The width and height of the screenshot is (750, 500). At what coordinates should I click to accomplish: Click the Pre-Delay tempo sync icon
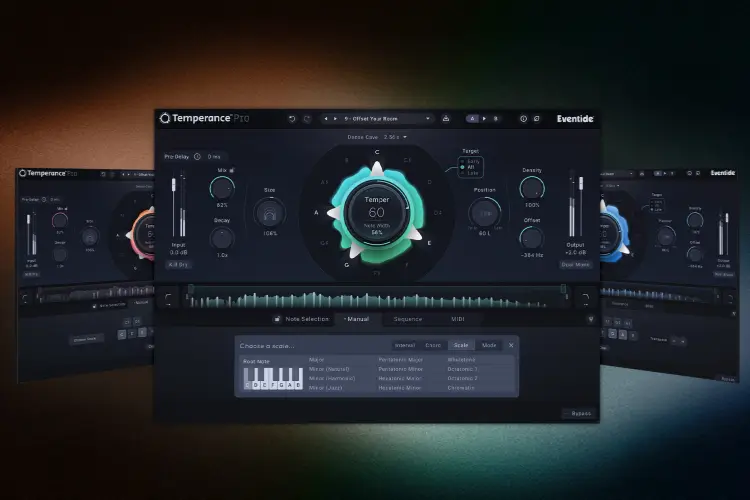tap(197, 156)
